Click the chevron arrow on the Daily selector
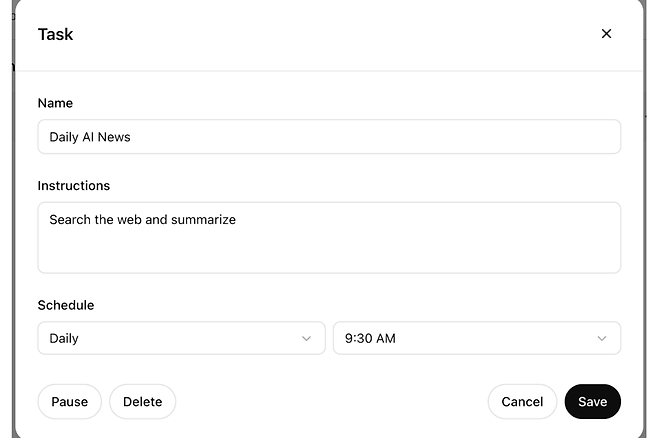 coord(306,338)
